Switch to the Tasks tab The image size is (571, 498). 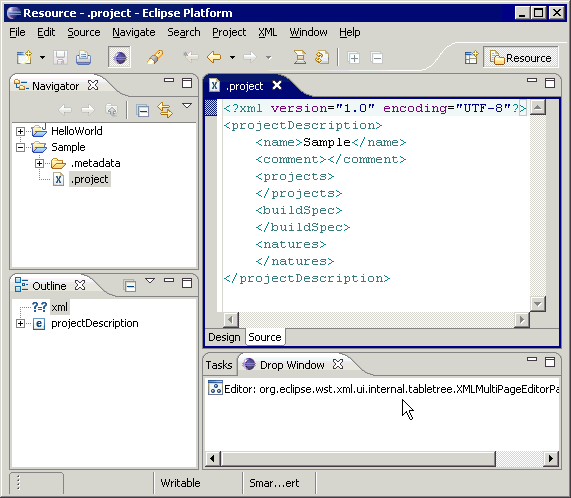tap(219, 365)
